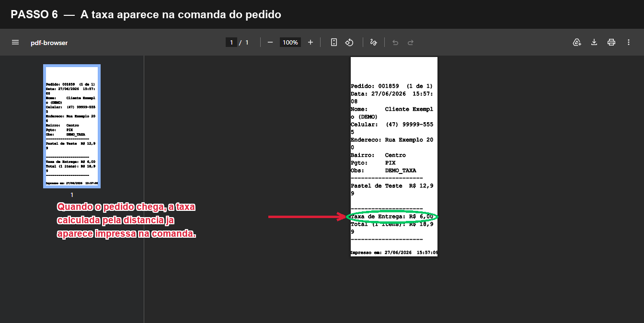Screen dimensions: 644x323
Task: Toggle the sidebar hamburger menu
Action: click(15, 42)
